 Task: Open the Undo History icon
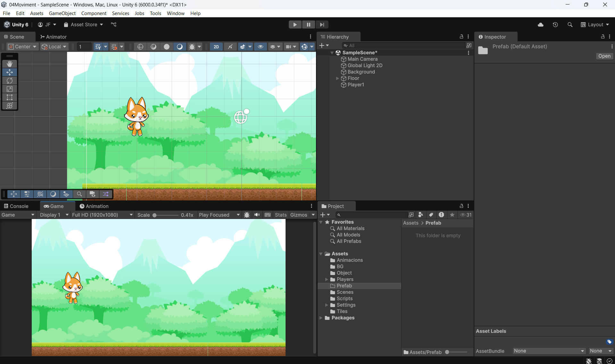(x=555, y=25)
